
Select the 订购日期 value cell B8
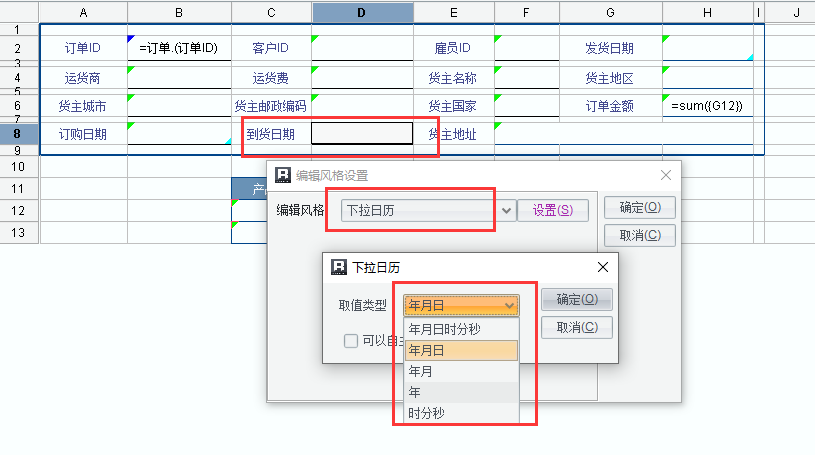[x=179, y=134]
